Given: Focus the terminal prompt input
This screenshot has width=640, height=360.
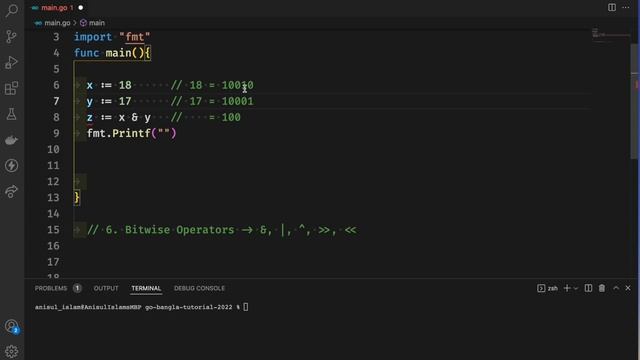Looking at the screenshot, I should click(x=246, y=307).
